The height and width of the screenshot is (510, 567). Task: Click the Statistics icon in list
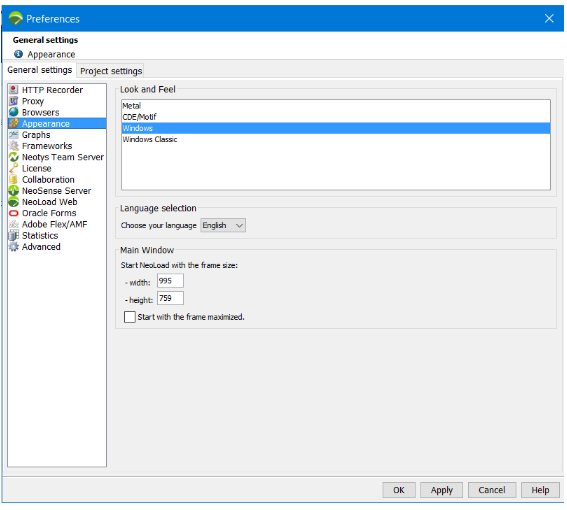click(x=14, y=235)
